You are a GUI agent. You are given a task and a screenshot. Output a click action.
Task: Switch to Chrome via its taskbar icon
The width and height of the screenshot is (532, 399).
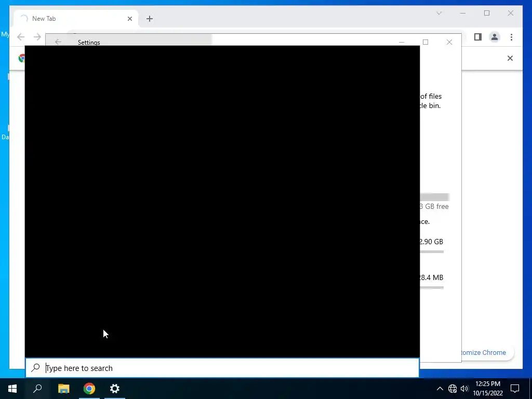point(89,389)
